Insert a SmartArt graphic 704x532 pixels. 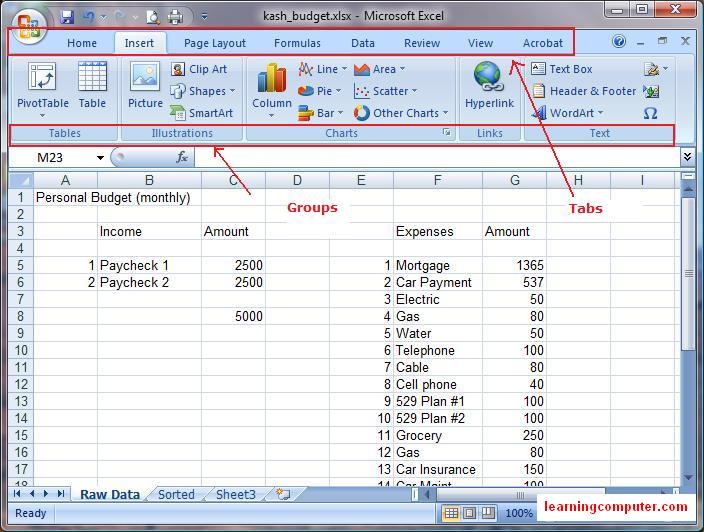202,113
